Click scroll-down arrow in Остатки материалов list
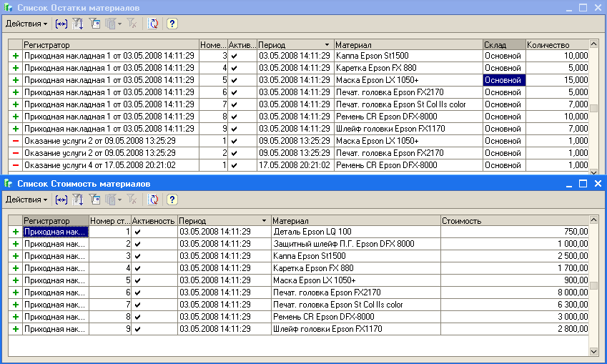The height and width of the screenshot is (364, 607). point(594,172)
